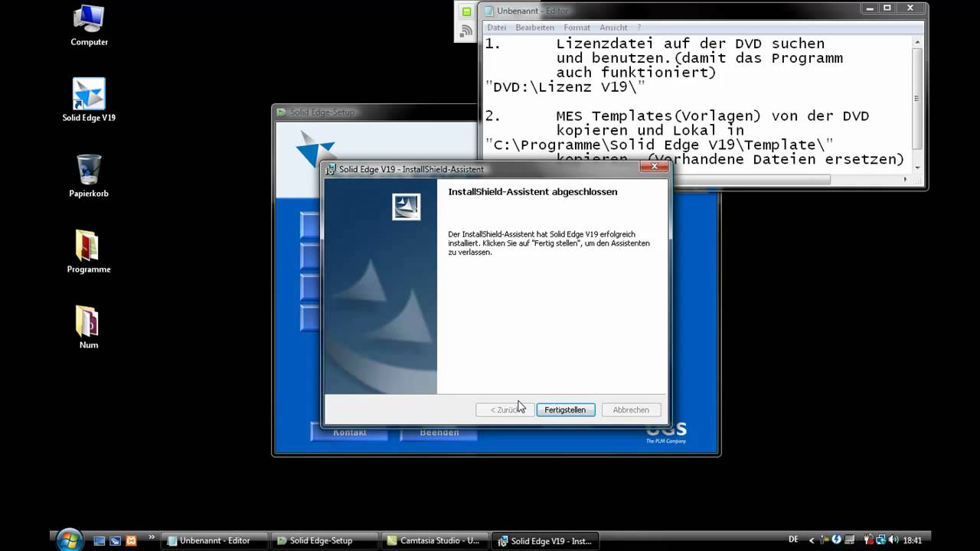The image size is (980, 551).
Task: Click Kontakt button in Solid Edge-Setup window
Action: 350,432
